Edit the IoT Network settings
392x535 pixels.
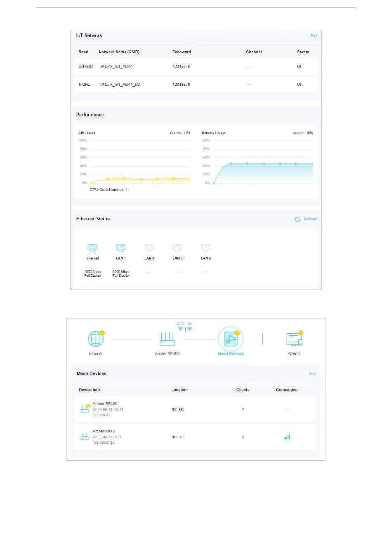(x=314, y=36)
